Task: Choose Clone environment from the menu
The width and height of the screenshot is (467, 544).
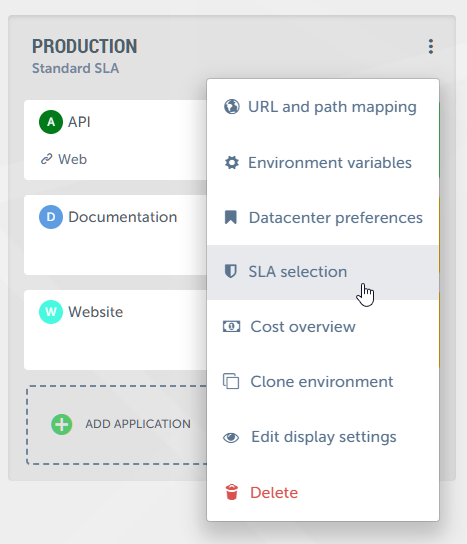Action: 323,382
